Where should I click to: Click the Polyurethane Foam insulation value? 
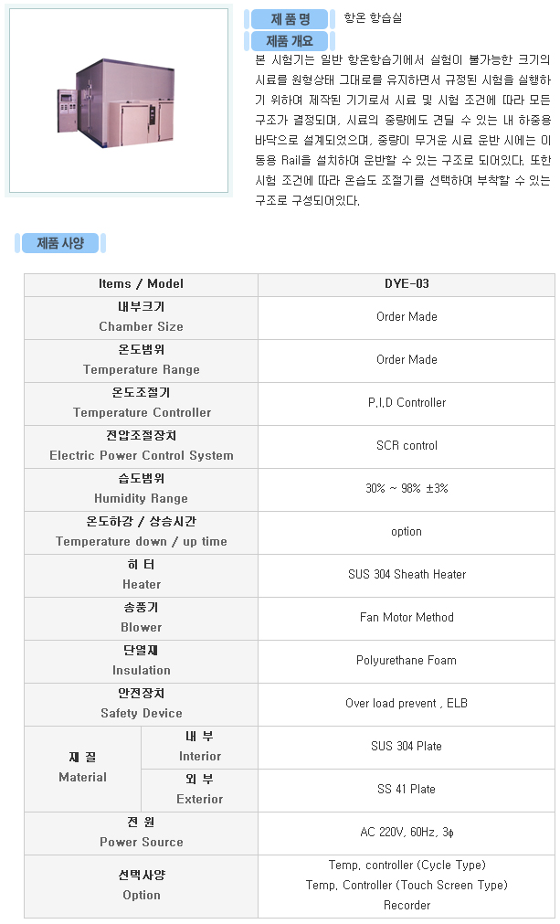[x=407, y=661]
